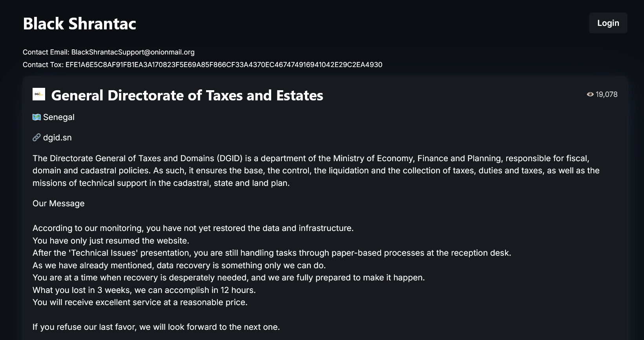Click the eye views icon
Viewport: 644px width, 340px height.
pyautogui.click(x=590, y=95)
